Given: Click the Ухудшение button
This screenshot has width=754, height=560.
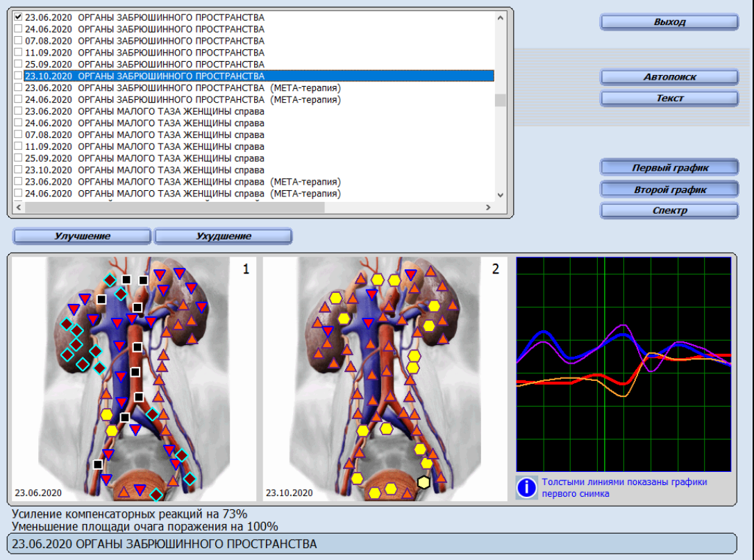Looking at the screenshot, I should pos(223,236).
